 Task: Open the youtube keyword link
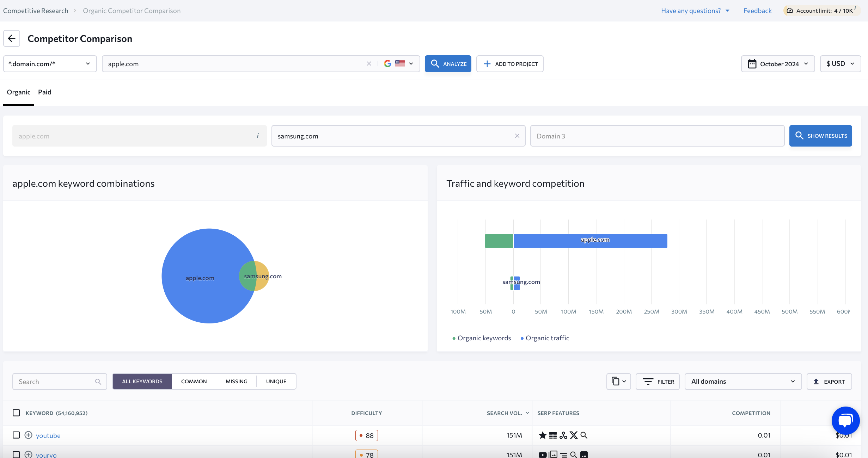48,435
